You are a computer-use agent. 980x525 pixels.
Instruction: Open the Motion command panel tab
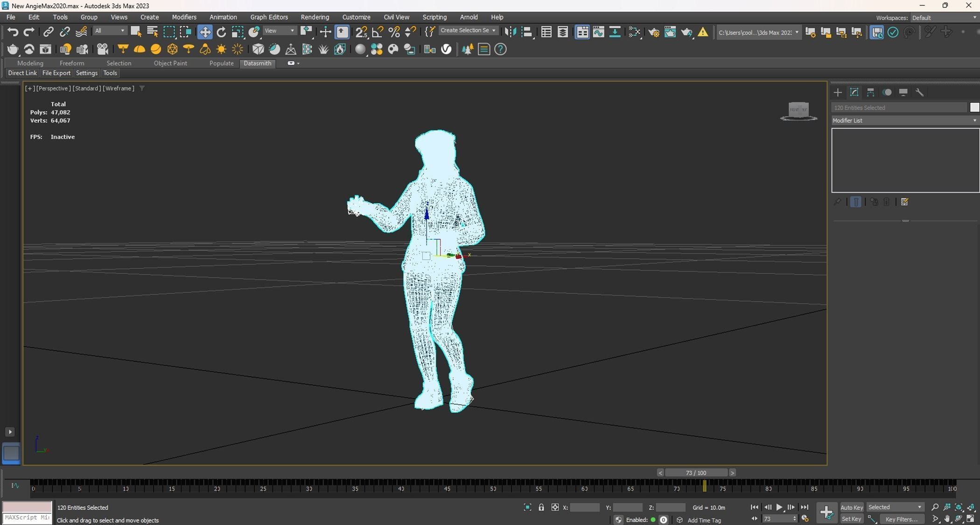pyautogui.click(x=887, y=92)
